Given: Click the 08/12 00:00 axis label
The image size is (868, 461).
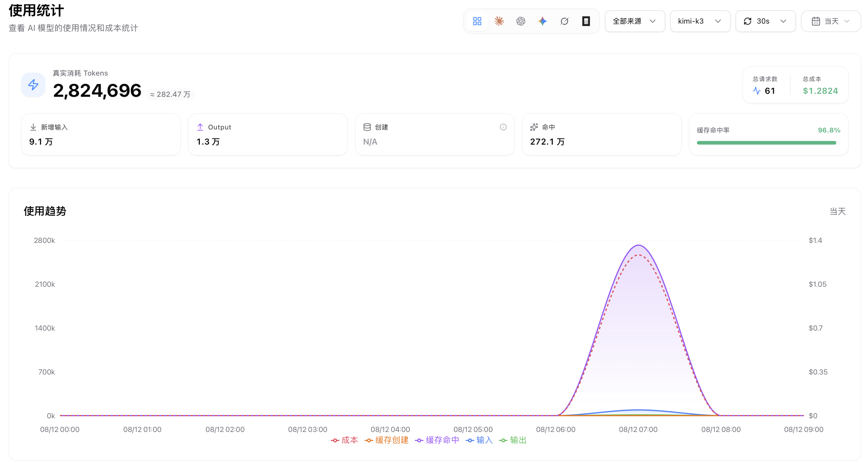Looking at the screenshot, I should coord(60,429).
